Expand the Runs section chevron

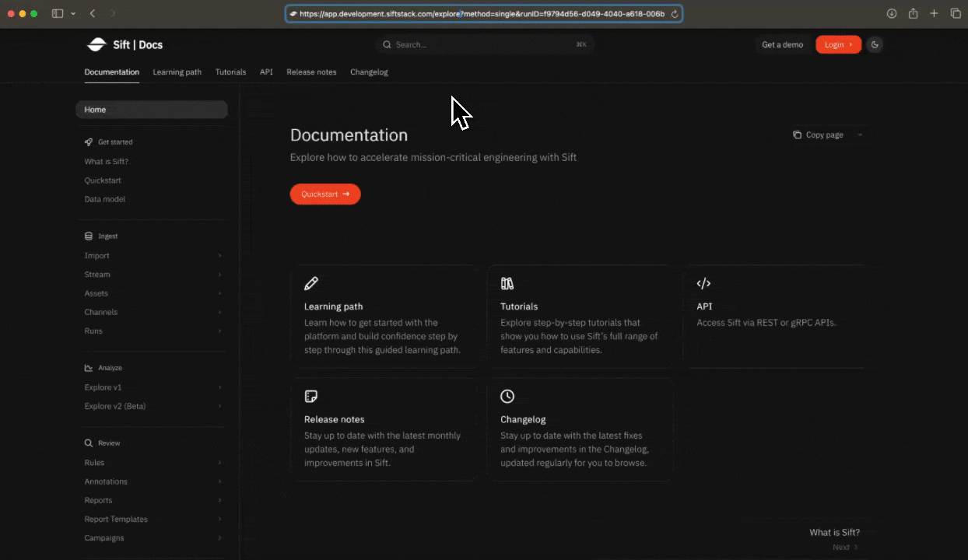point(219,331)
